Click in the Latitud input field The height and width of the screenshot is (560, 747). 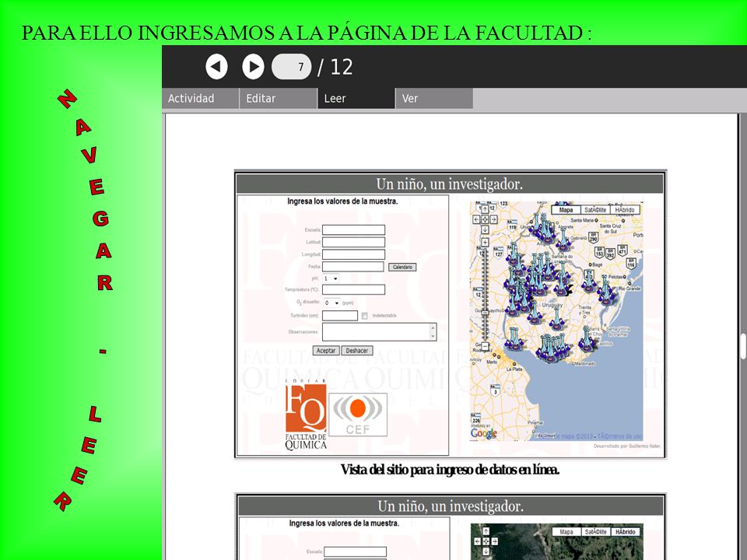click(353, 243)
